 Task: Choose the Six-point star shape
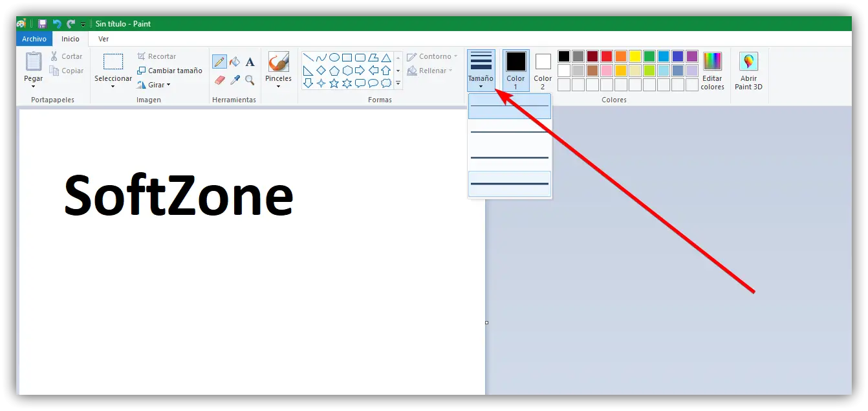347,83
